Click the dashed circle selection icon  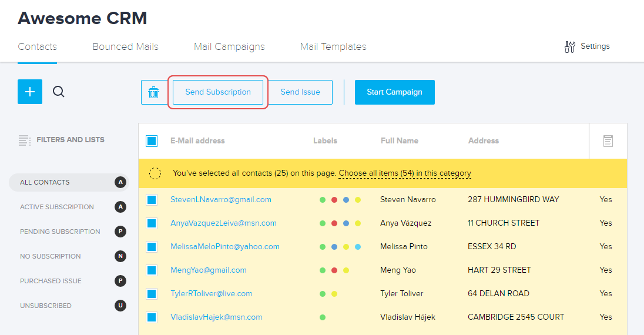coord(155,173)
